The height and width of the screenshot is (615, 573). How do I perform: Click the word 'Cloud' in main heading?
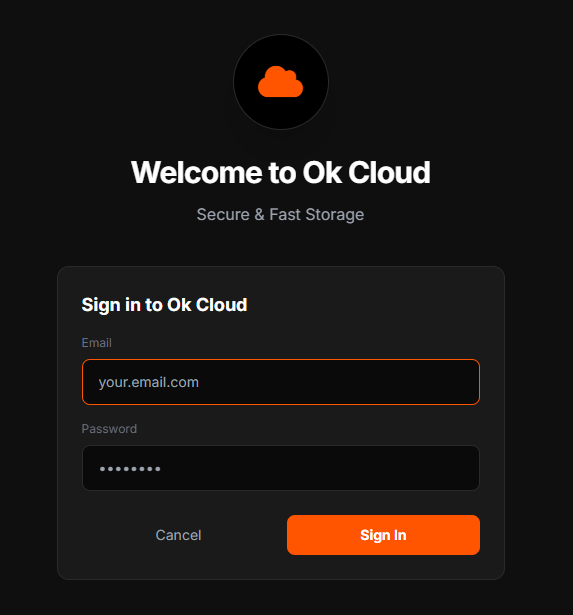pos(389,173)
